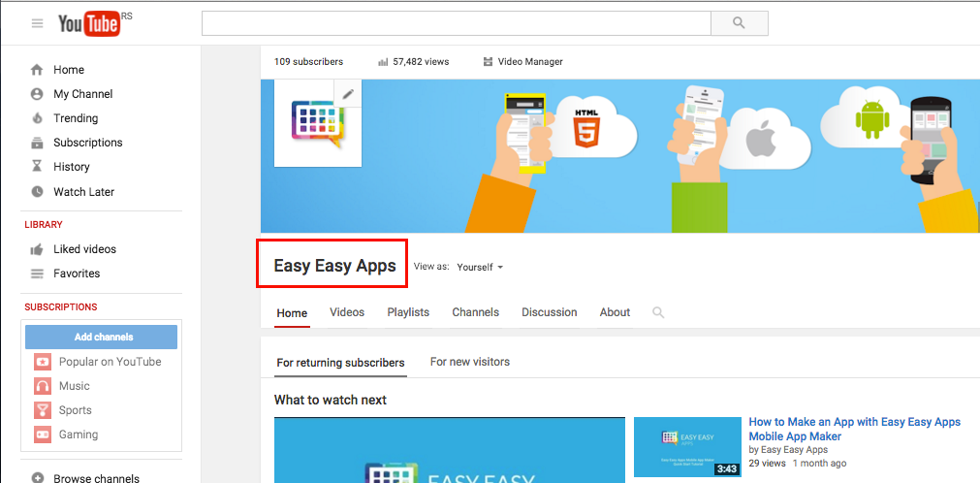980x483 pixels.
Task: Click the Music headphones icon
Action: click(x=43, y=386)
